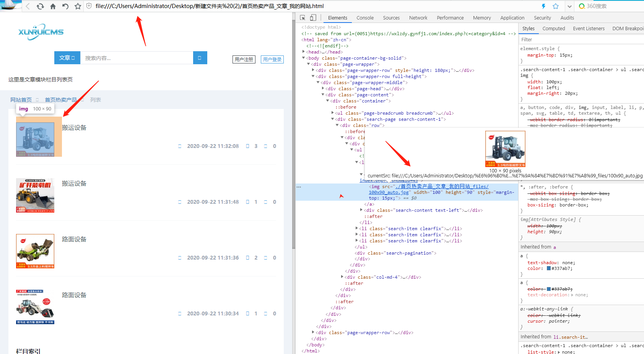Open the Security tab
The height and width of the screenshot is (354, 644).
click(x=542, y=18)
